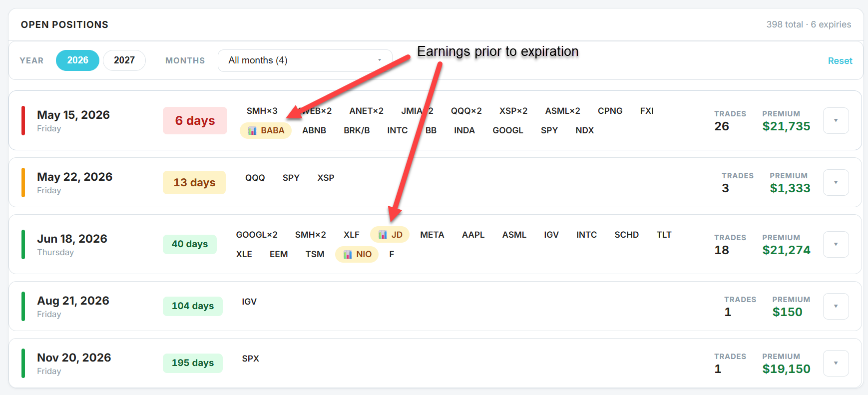Select the 2027 year filter
This screenshot has width=868, height=395.
click(x=124, y=60)
